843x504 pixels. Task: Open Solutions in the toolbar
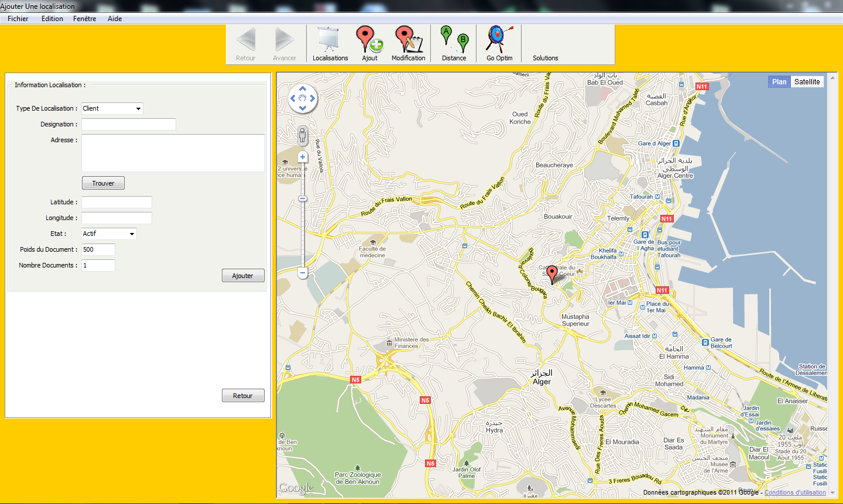coord(545,58)
